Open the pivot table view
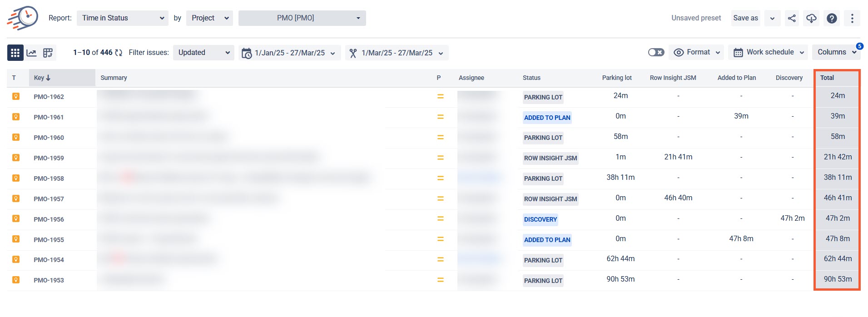The height and width of the screenshot is (317, 868). (x=48, y=53)
